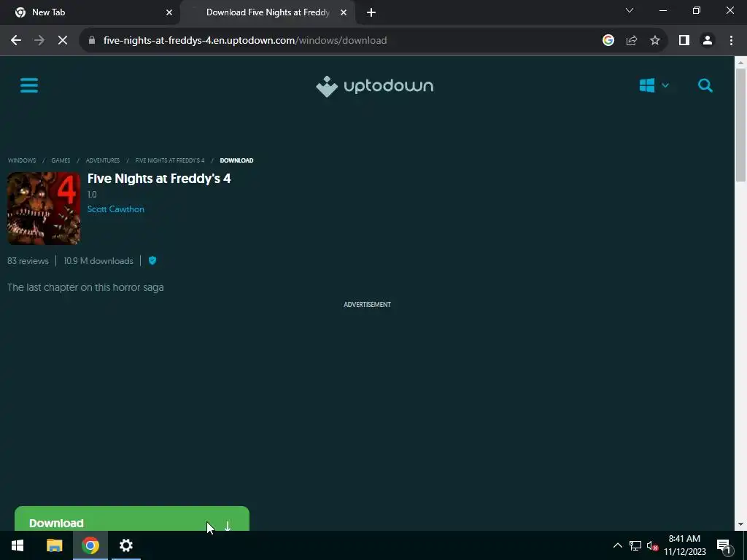747x560 pixels.
Task: Click the muted volume tray icon
Action: pyautogui.click(x=653, y=545)
